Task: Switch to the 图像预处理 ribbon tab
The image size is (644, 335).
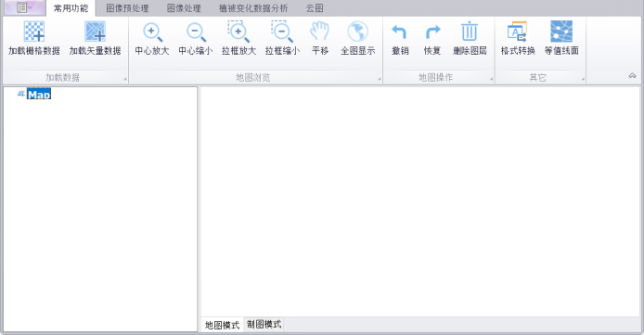Action: point(127,8)
